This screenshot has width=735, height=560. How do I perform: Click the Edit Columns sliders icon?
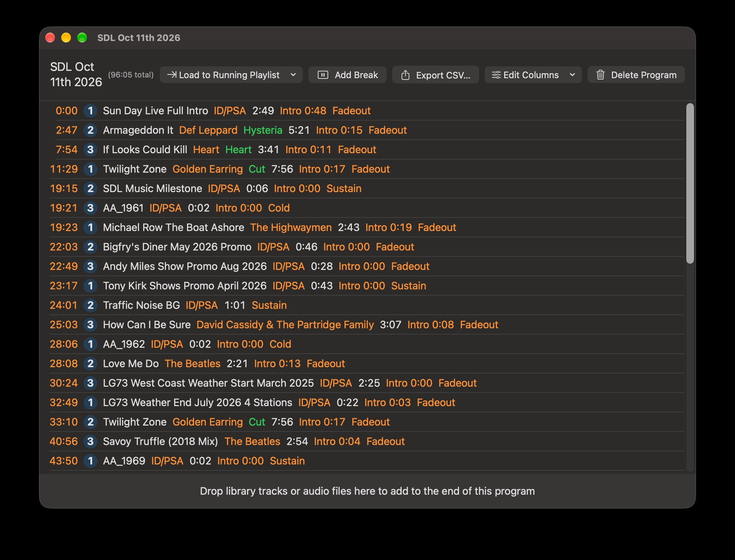tap(496, 75)
